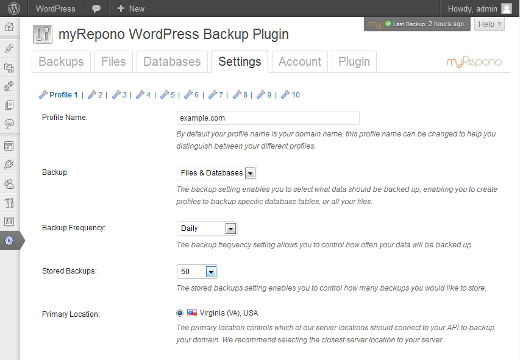Switch to the Databases tab
Screen dimensions: 520x360
[172, 61]
